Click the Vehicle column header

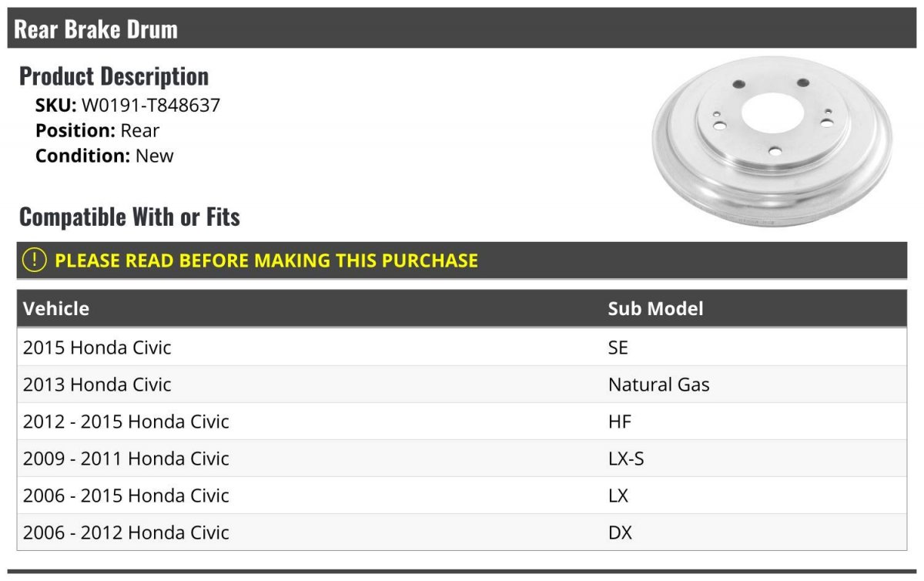pyautogui.click(x=56, y=308)
